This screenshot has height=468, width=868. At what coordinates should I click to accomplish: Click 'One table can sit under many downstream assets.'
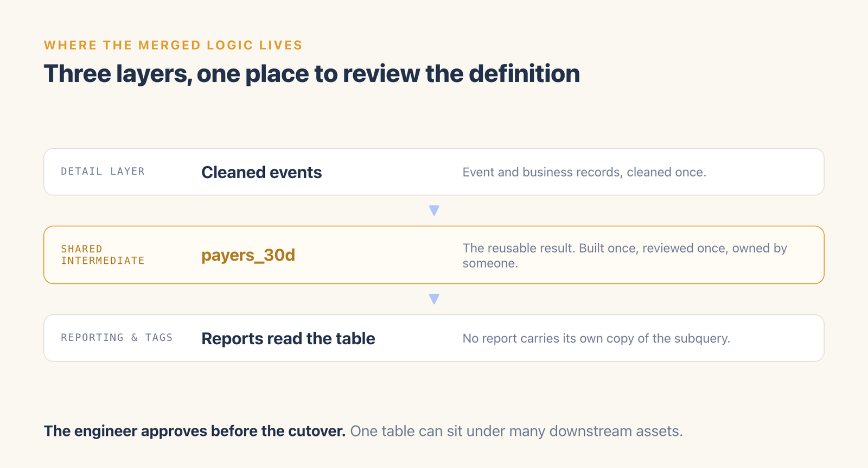click(516, 431)
